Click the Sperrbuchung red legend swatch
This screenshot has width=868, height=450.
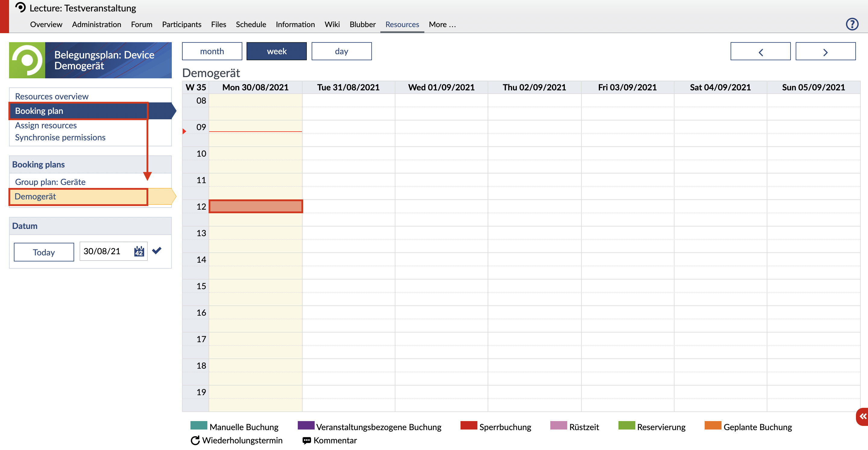[468, 425]
